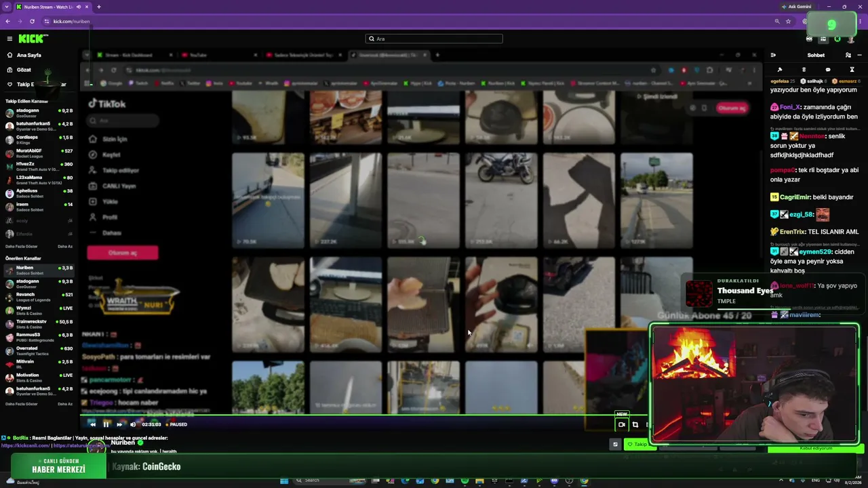The height and width of the screenshot is (488, 868).
Task: Bookmark this page with the star icon
Action: coord(788,21)
